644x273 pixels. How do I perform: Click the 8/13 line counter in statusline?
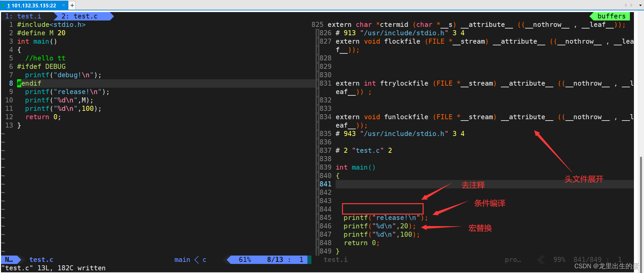pos(275,260)
